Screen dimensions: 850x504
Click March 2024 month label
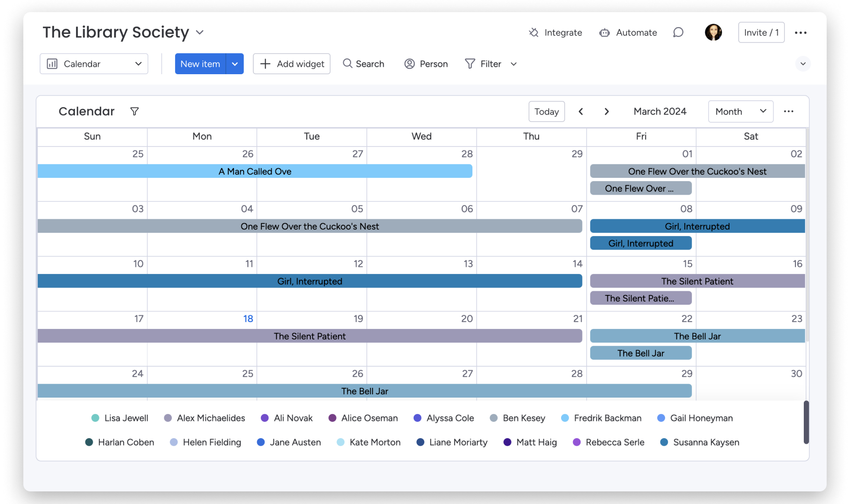[x=660, y=111]
